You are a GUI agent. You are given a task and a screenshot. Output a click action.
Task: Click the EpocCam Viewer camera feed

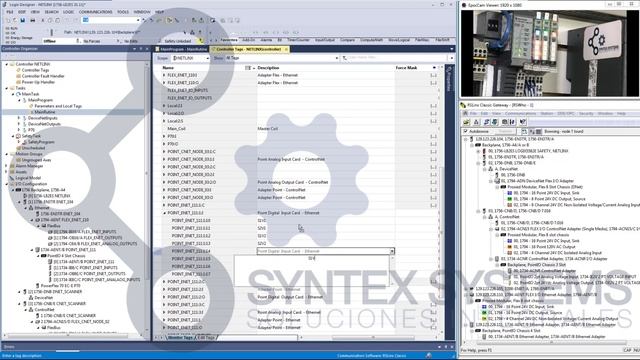(x=549, y=53)
